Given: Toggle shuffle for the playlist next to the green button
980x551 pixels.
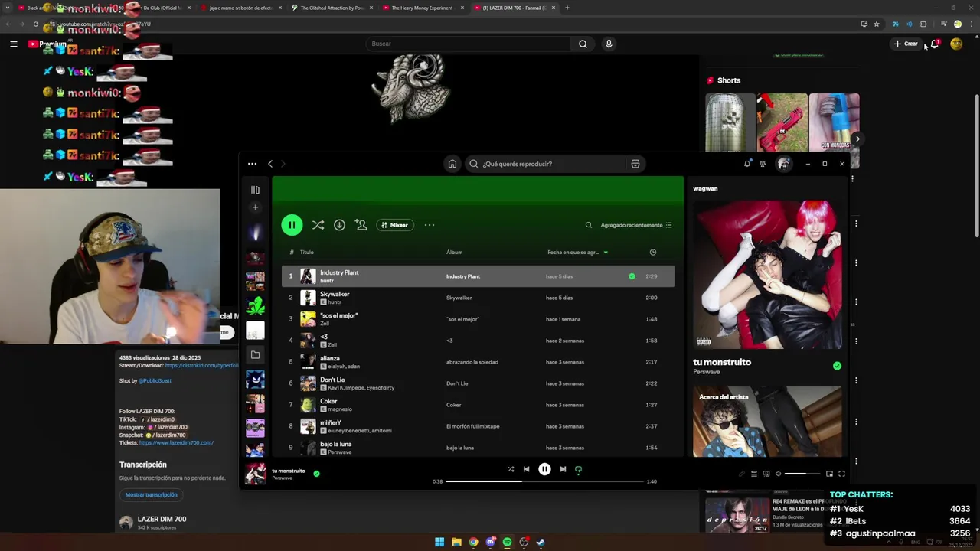Looking at the screenshot, I should point(318,225).
